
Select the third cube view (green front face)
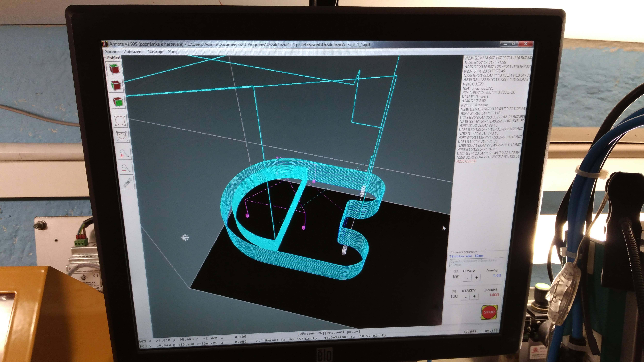[x=118, y=102]
